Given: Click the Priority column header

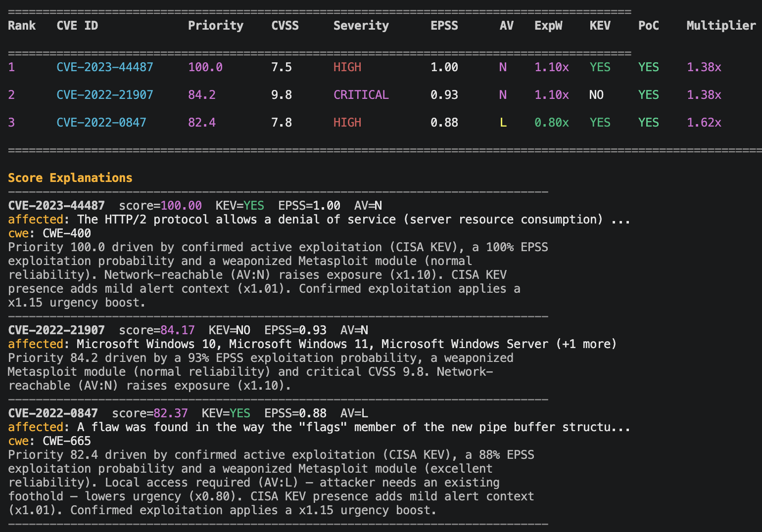Looking at the screenshot, I should [x=216, y=26].
